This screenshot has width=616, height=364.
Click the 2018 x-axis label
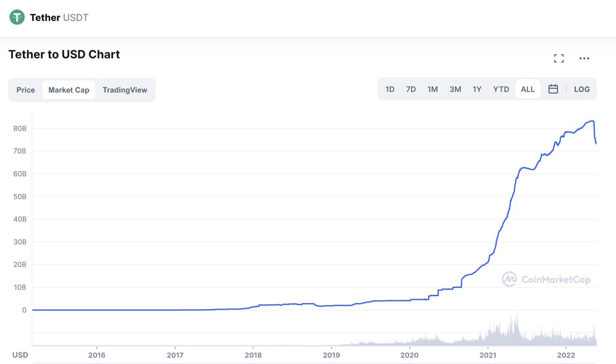tap(253, 355)
